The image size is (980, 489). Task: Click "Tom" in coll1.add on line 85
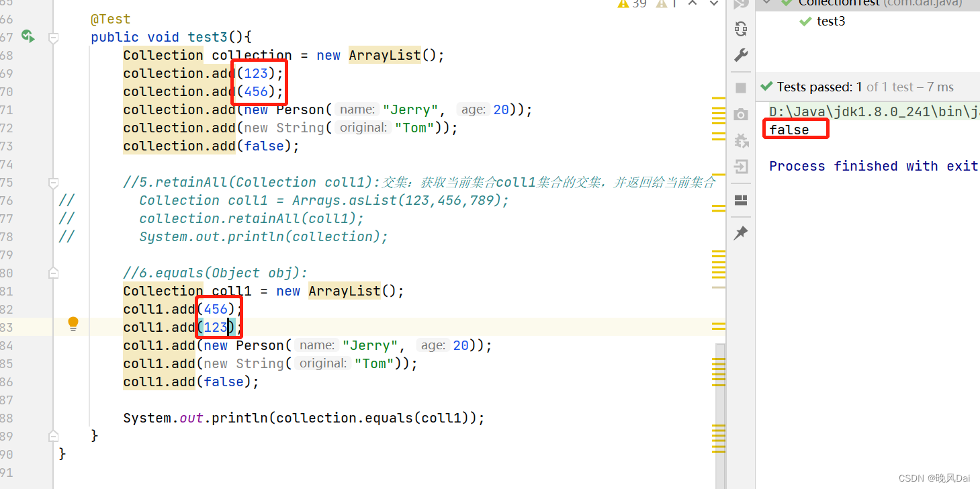click(x=374, y=363)
